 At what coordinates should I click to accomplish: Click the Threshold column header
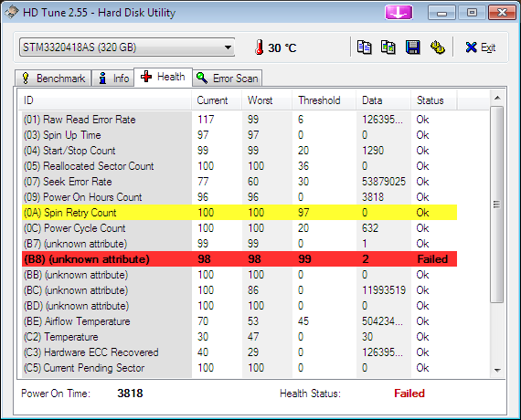click(324, 100)
